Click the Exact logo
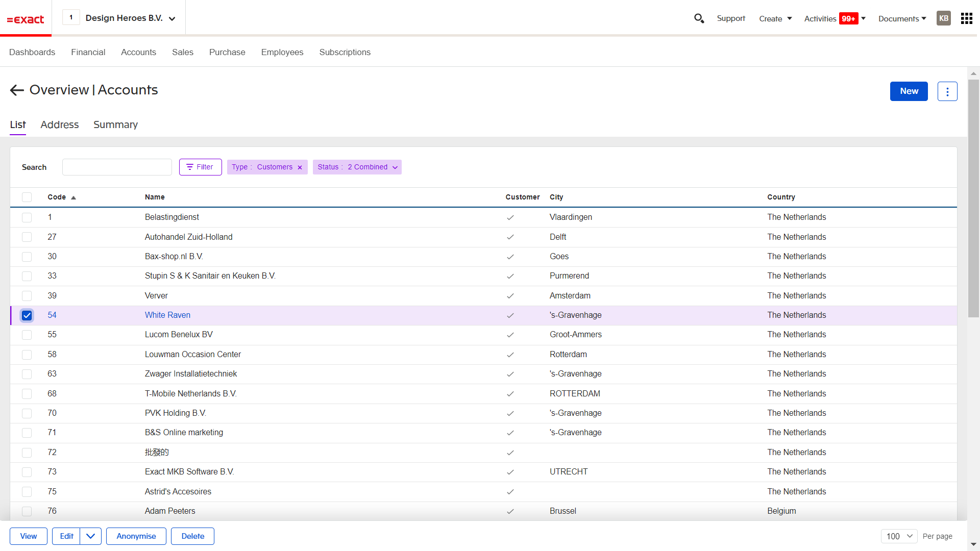Image resolution: width=980 pixels, height=551 pixels. click(26, 19)
